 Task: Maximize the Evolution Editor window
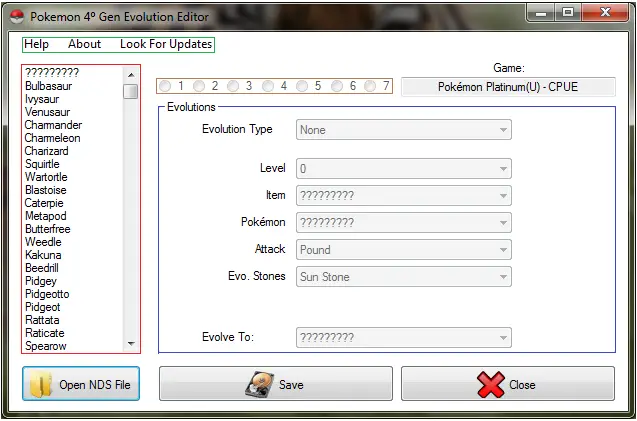(568, 13)
